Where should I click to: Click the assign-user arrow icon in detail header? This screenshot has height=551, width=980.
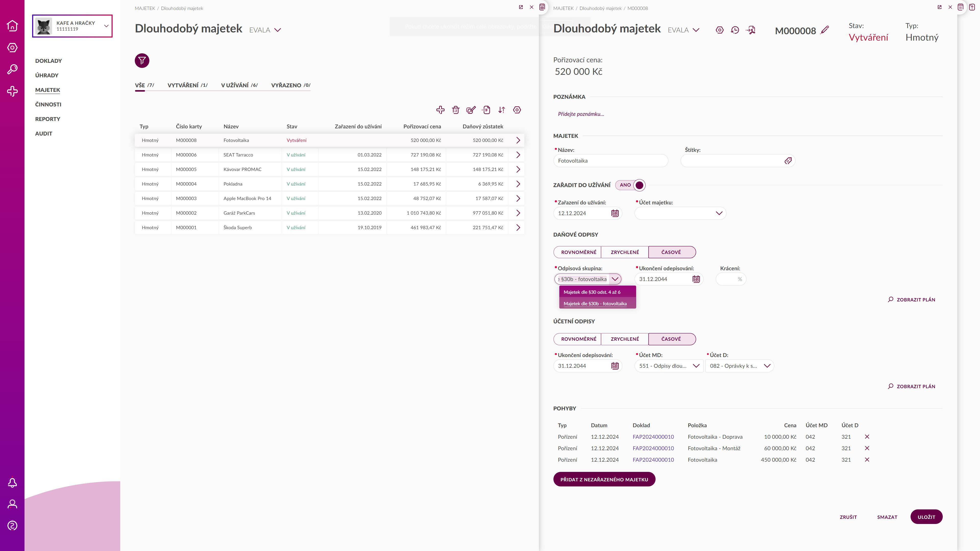(x=751, y=30)
